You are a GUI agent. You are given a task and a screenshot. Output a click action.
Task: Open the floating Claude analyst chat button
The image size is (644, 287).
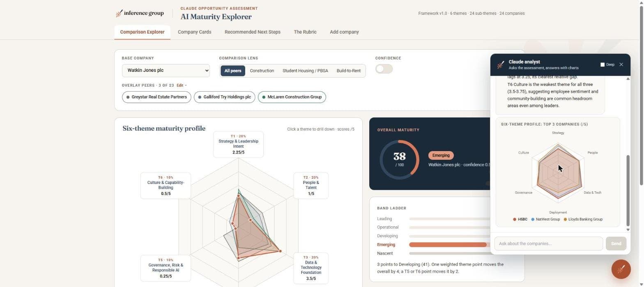[x=621, y=269]
